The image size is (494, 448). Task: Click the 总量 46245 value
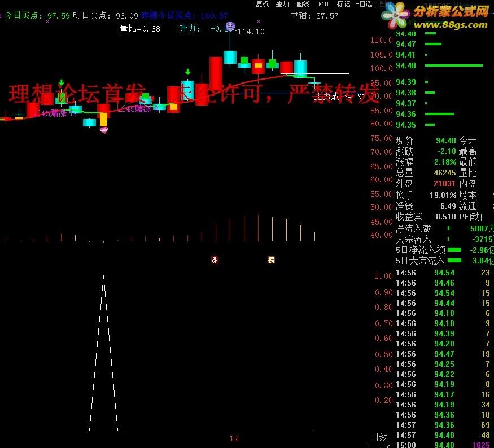pyautogui.click(x=445, y=173)
